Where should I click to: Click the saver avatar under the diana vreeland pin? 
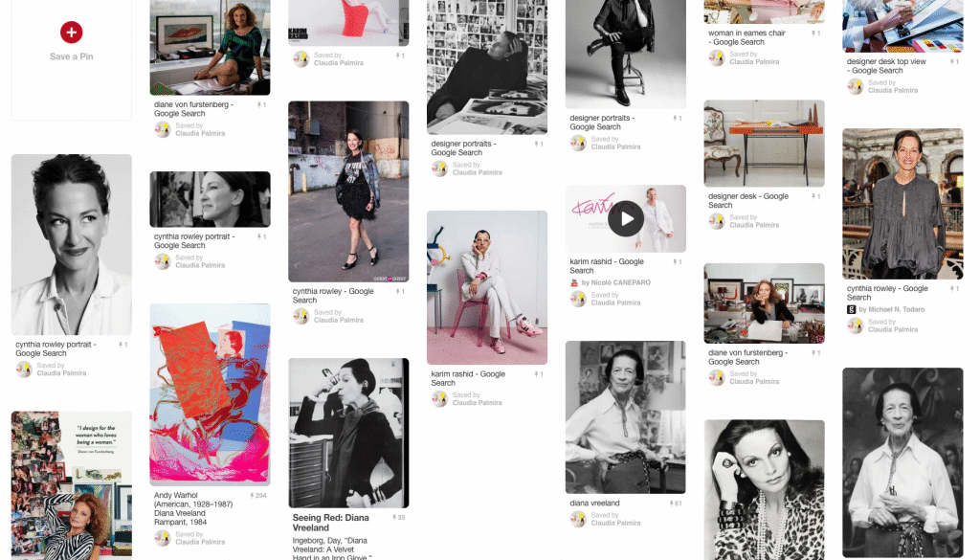578,519
